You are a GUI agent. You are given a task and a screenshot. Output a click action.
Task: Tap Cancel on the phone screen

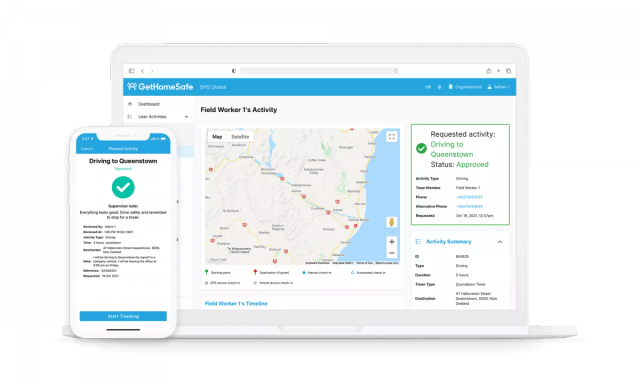87,149
